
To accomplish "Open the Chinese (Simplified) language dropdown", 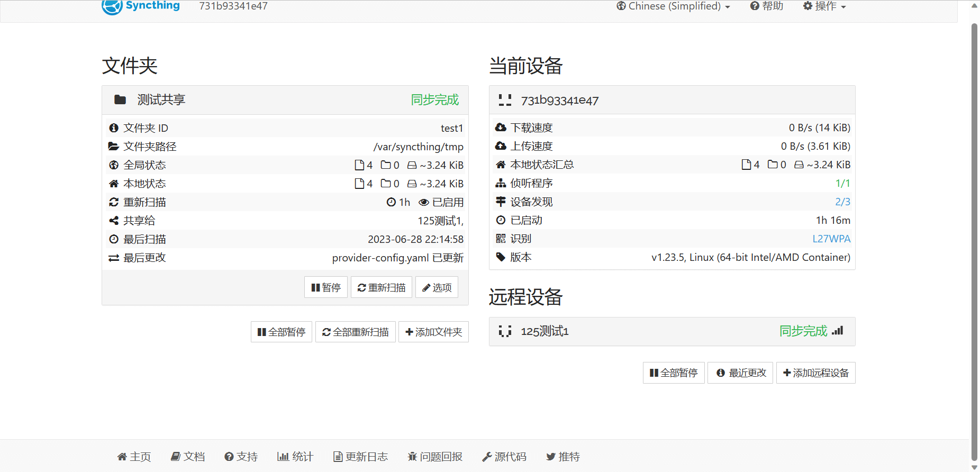I will 674,6.
